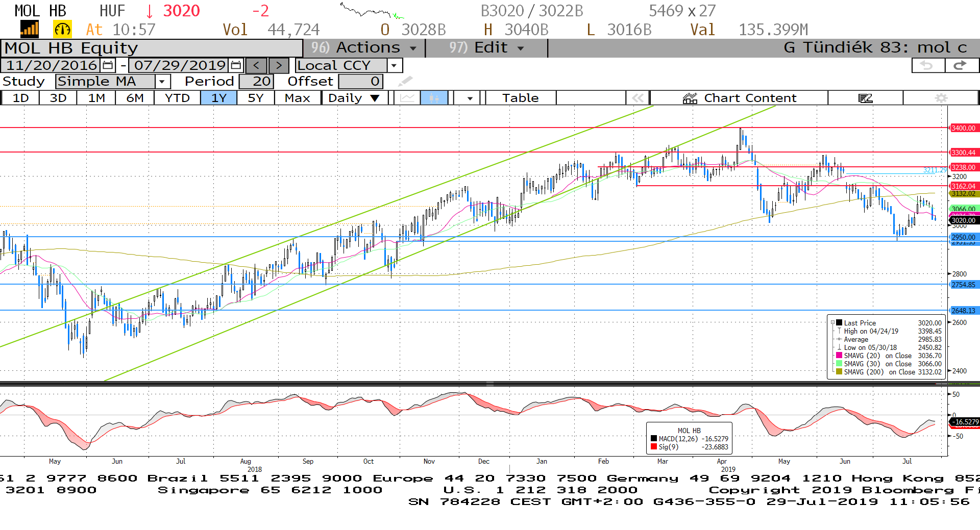Viewport: 980px width, 530px height.
Task: Click the double left chevron collapse icon
Action: (638, 98)
